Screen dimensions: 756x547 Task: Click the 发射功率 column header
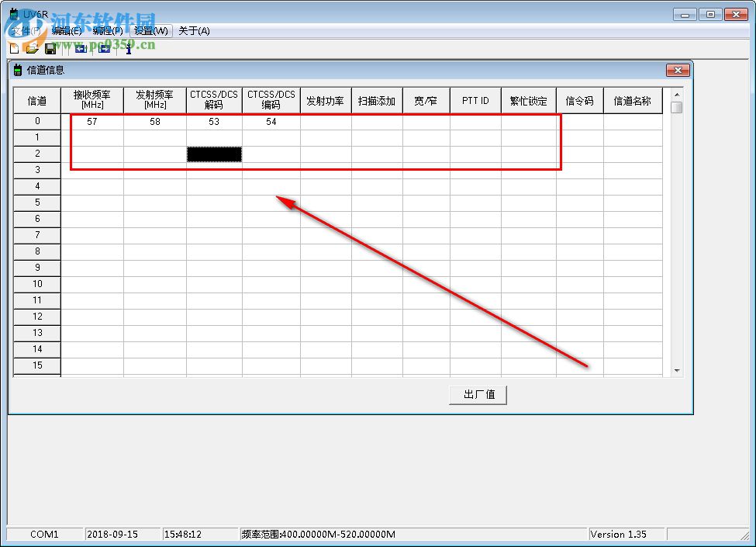(x=326, y=101)
